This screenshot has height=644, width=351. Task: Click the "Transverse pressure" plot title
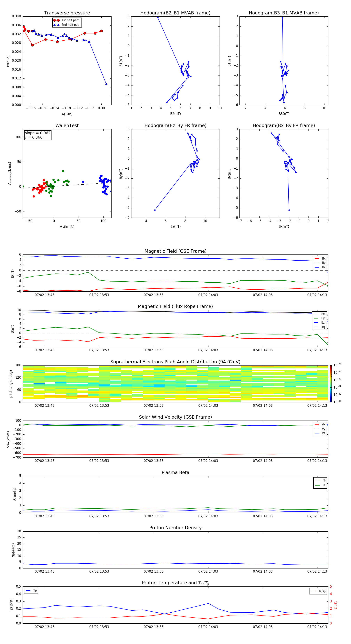67,13
